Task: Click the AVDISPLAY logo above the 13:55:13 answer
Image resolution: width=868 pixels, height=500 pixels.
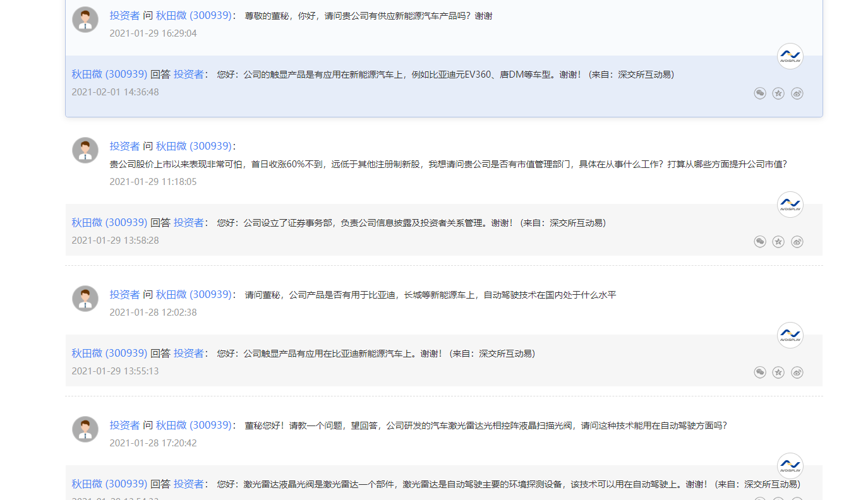Action: (790, 335)
